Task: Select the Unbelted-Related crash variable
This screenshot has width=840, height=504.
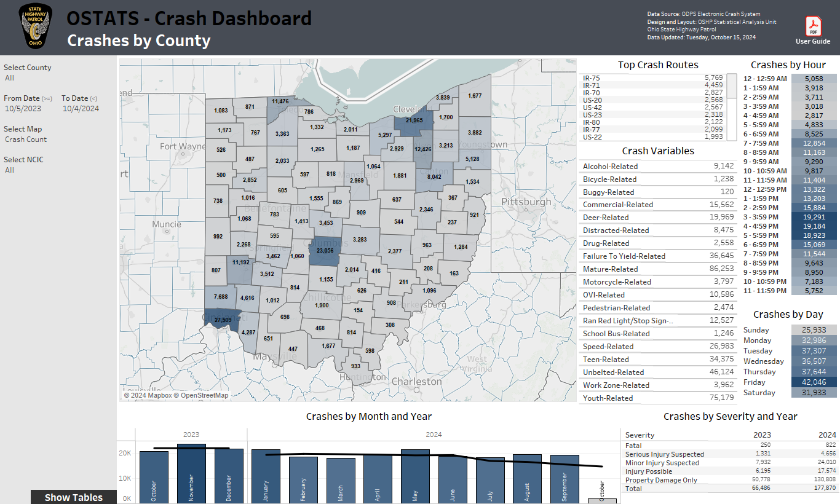Action: 658,372
